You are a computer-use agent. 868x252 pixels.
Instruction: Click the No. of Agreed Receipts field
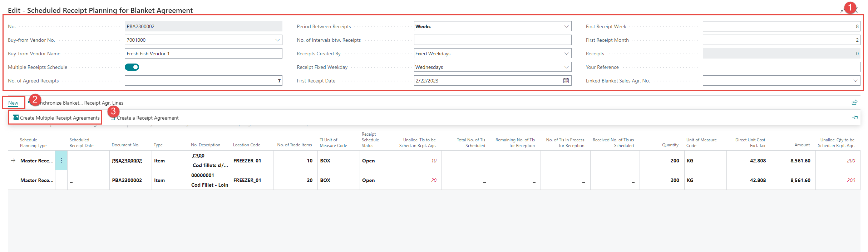click(x=203, y=81)
